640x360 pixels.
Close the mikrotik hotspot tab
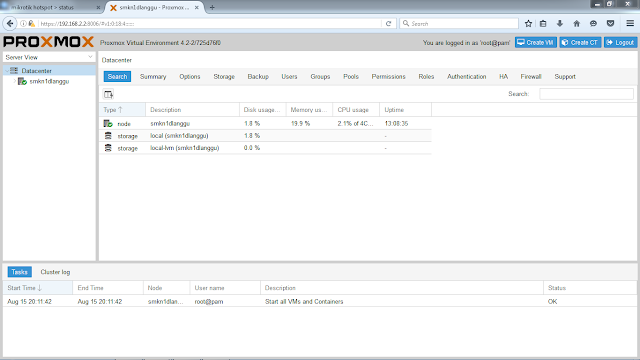(x=98, y=7)
